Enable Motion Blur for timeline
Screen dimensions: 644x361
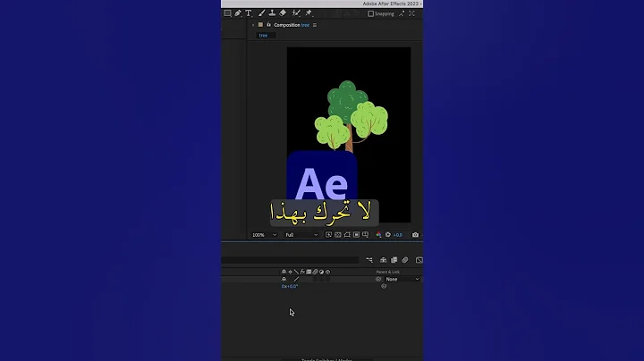405,260
